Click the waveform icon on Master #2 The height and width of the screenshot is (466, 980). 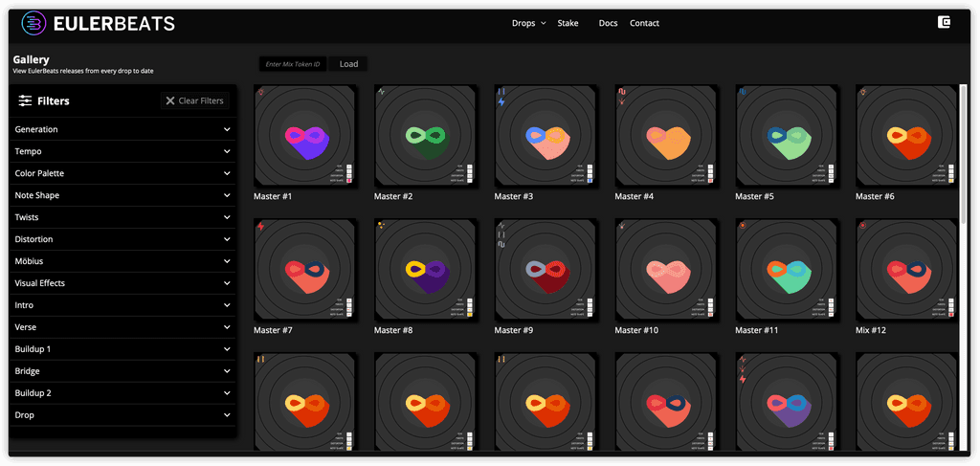click(x=381, y=91)
